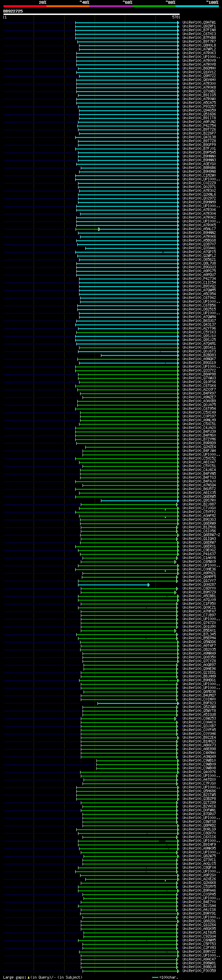This screenshot has width=222, height=980.
Task: Select hit label UniRef100_Q8S411
Action: (199, 348)
